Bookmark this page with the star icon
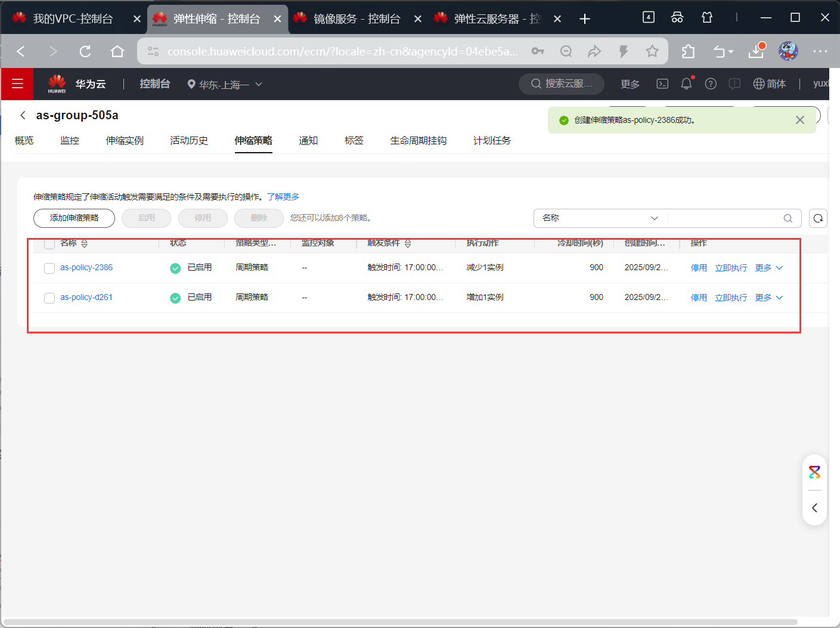 [x=652, y=51]
